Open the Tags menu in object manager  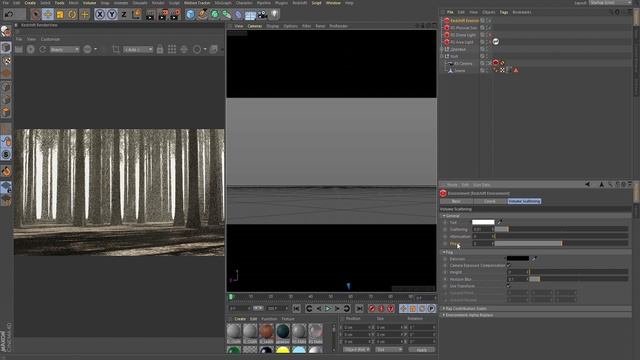point(504,12)
